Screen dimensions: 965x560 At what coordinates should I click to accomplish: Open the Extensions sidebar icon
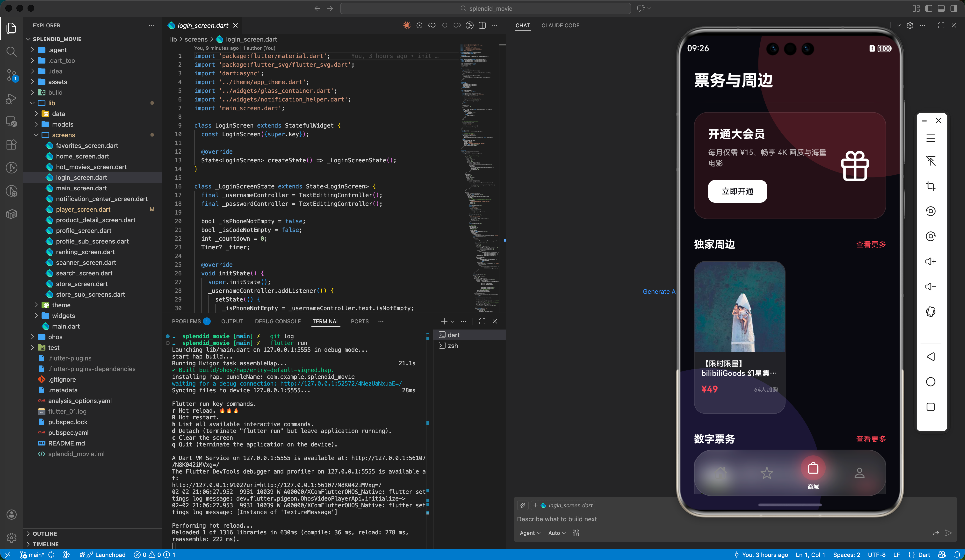12,145
